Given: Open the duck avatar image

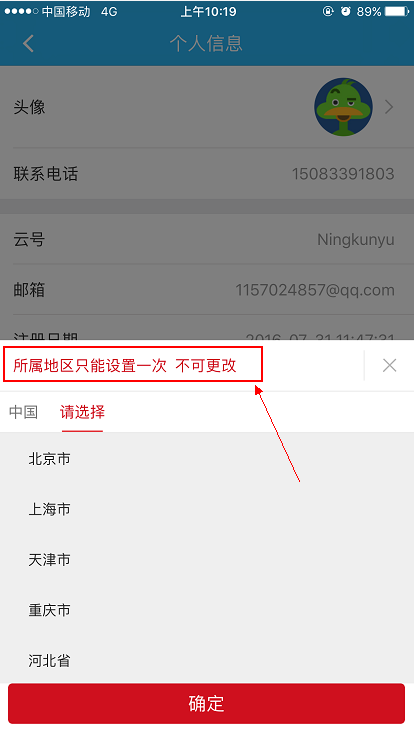Looking at the screenshot, I should (344, 107).
